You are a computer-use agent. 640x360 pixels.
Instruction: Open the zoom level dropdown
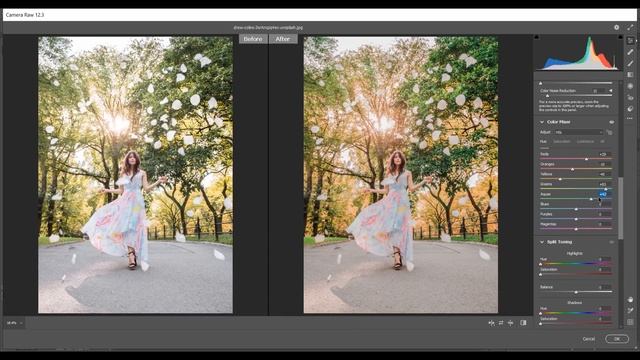tap(14, 323)
